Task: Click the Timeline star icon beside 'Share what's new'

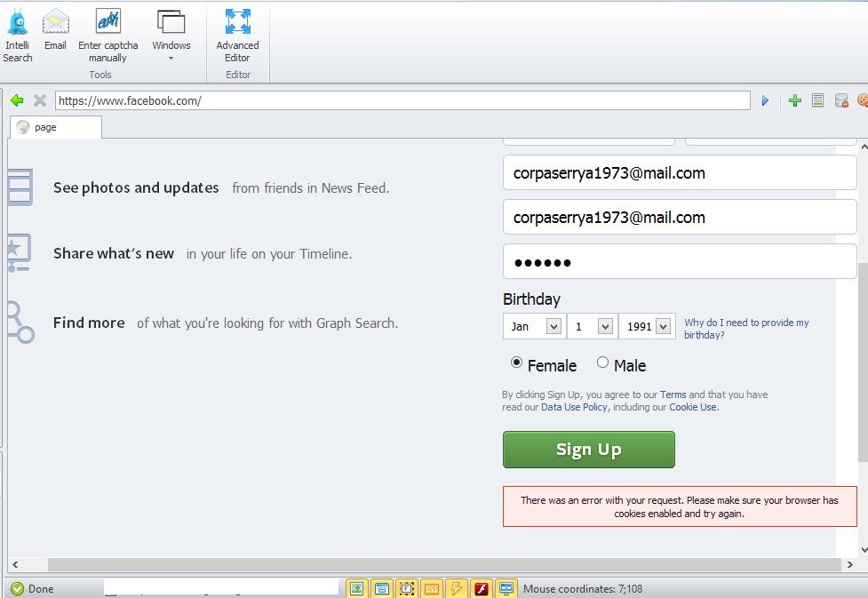Action: 19,252
